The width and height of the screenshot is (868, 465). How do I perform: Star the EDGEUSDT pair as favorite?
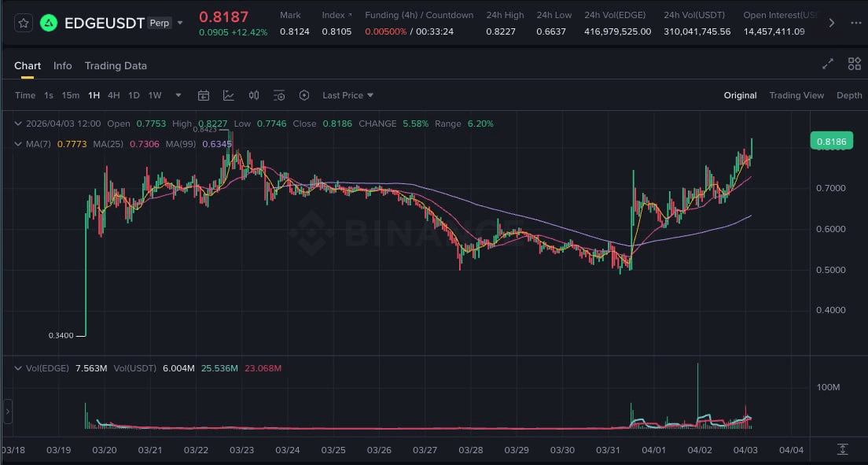23,22
